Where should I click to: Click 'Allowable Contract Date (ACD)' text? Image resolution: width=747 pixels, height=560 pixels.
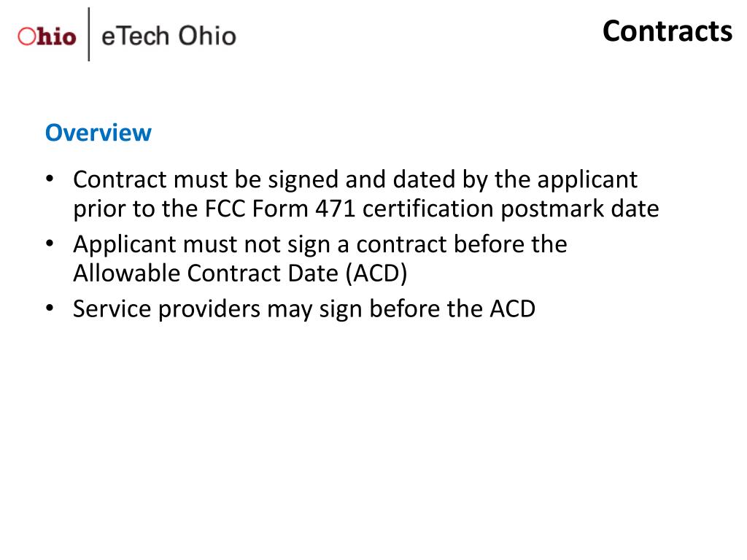[x=240, y=273]
